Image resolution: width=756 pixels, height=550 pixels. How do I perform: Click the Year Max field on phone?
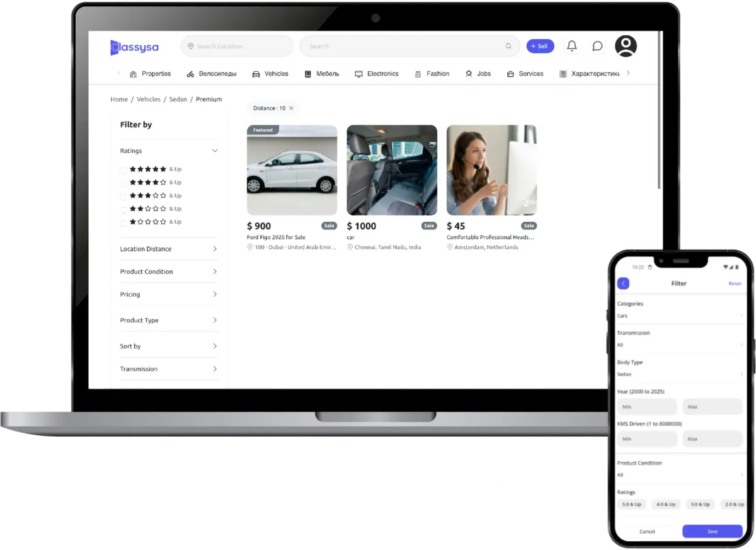tap(713, 406)
